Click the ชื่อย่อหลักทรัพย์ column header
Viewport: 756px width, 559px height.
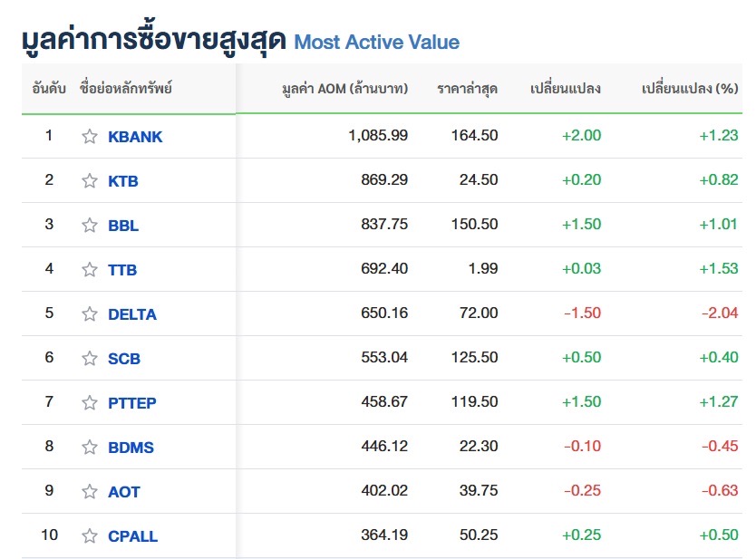(x=126, y=89)
